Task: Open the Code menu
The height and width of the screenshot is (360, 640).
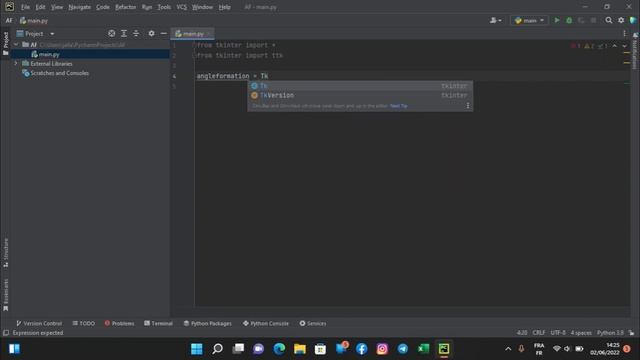Action: [x=102, y=7]
